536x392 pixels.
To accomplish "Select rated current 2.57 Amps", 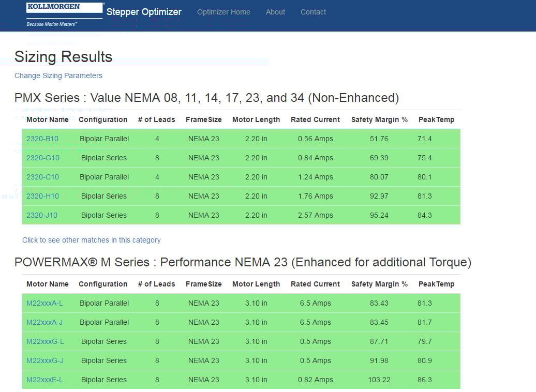I will (x=315, y=215).
